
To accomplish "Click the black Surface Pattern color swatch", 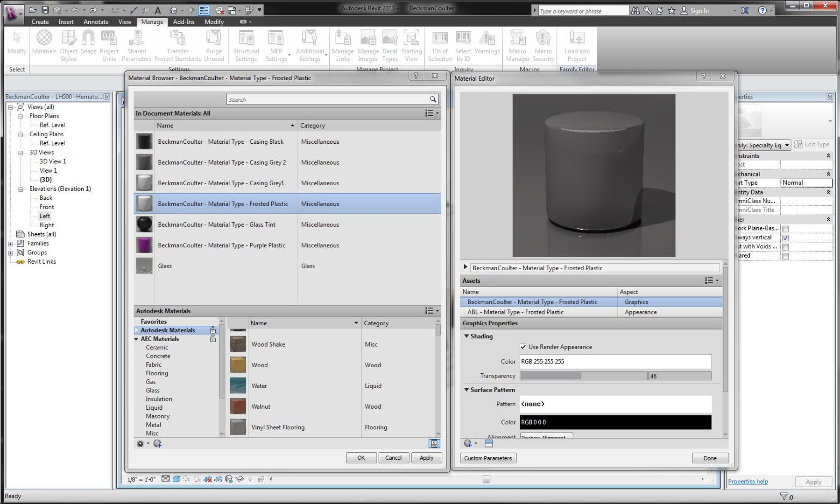I will point(615,422).
